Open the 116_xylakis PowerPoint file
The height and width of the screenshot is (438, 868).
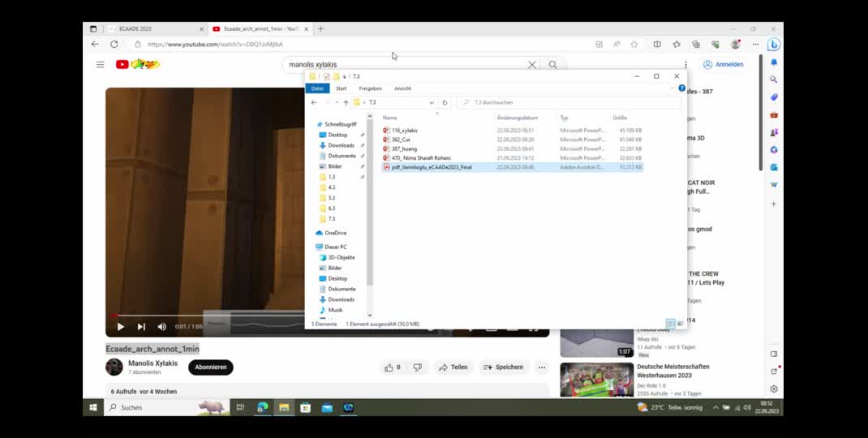point(405,130)
